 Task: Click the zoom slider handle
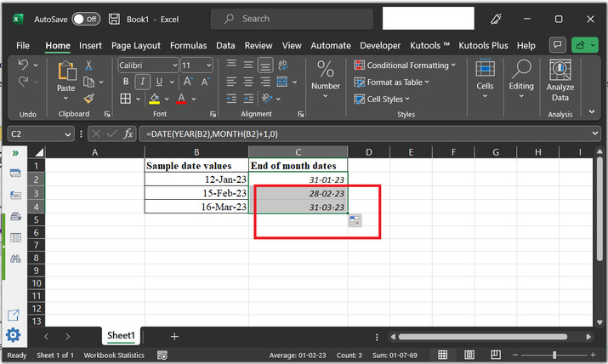[x=554, y=355]
